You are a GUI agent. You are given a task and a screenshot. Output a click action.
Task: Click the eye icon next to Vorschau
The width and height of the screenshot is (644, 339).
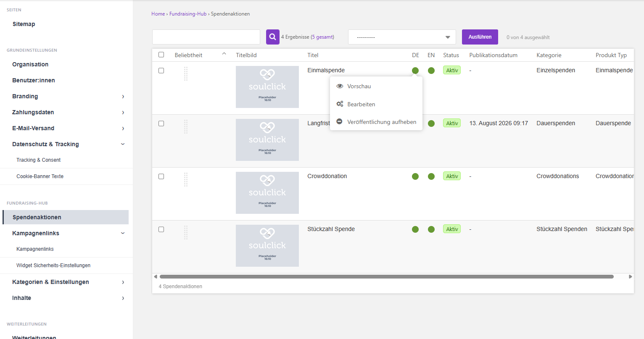click(340, 86)
